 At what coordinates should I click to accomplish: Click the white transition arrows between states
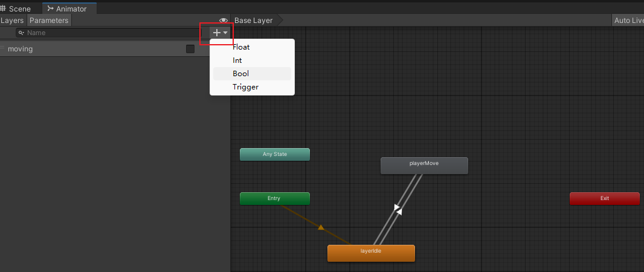click(397, 210)
